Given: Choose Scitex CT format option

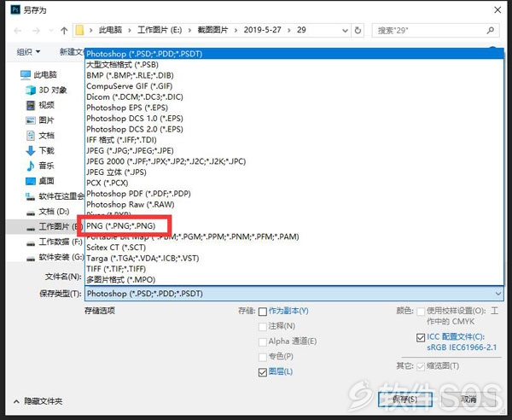Looking at the screenshot, I should point(294,248).
